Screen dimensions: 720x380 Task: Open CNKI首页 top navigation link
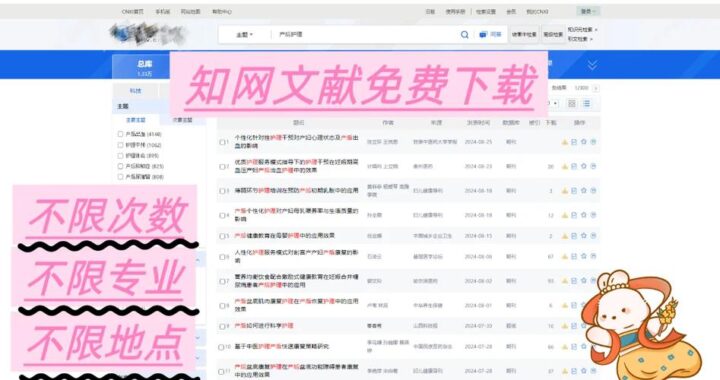point(133,11)
